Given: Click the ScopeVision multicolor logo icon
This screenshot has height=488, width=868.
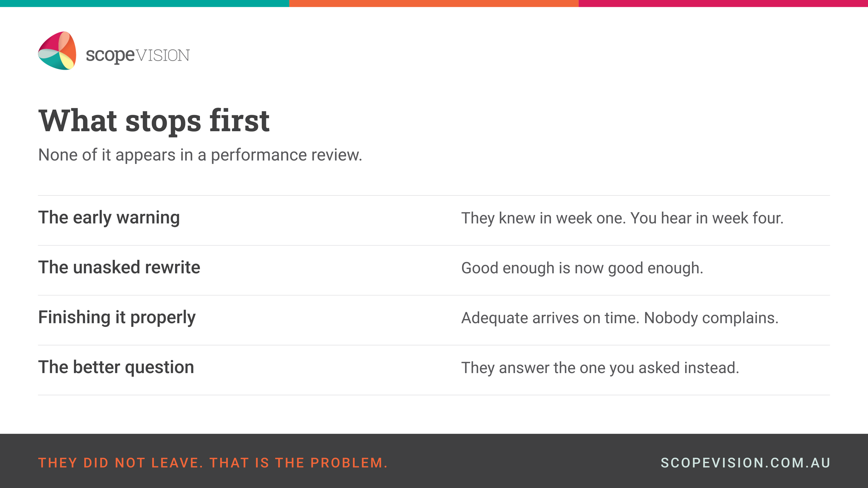Looking at the screenshot, I should pyautogui.click(x=57, y=51).
